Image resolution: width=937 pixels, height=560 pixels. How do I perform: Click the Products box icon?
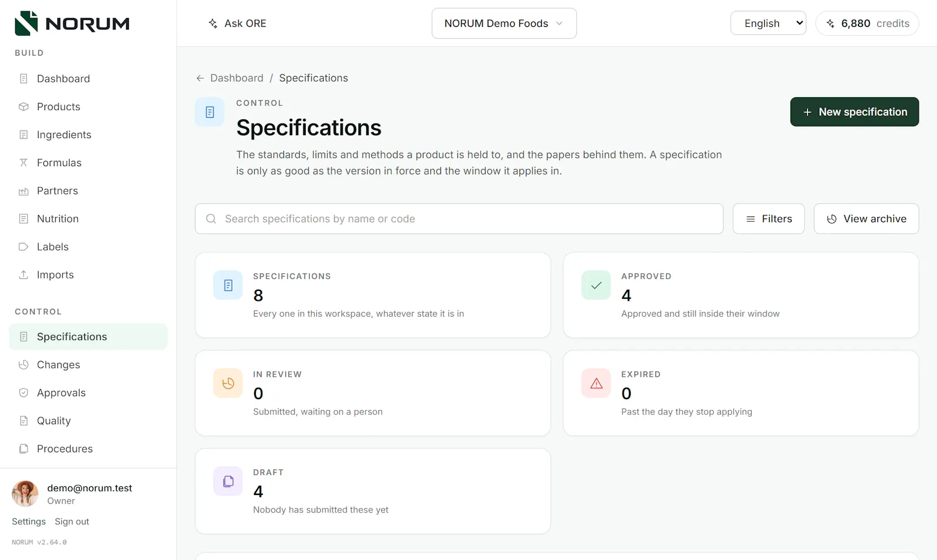tap(23, 106)
